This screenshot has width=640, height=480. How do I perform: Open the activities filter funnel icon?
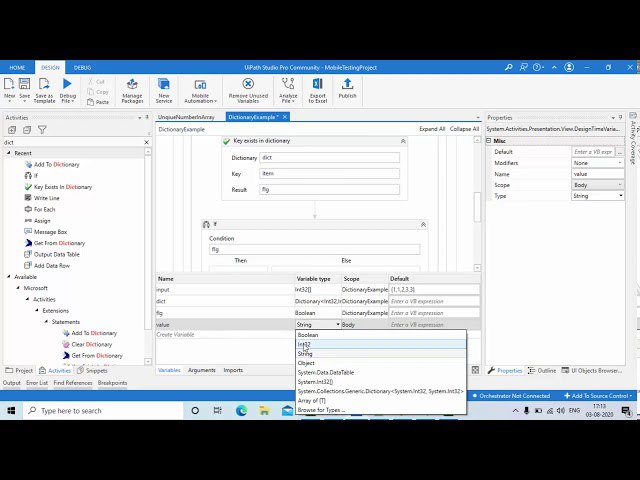[x=42, y=130]
